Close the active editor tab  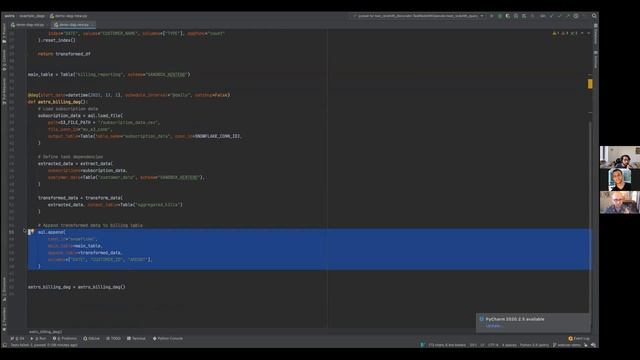[93, 24]
